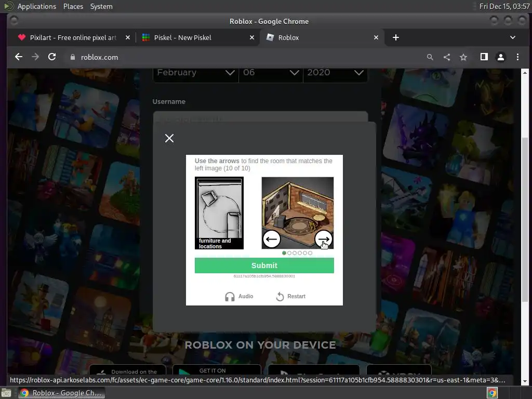Click the captcha session ID text
The width and height of the screenshot is (532, 399).
tap(264, 276)
